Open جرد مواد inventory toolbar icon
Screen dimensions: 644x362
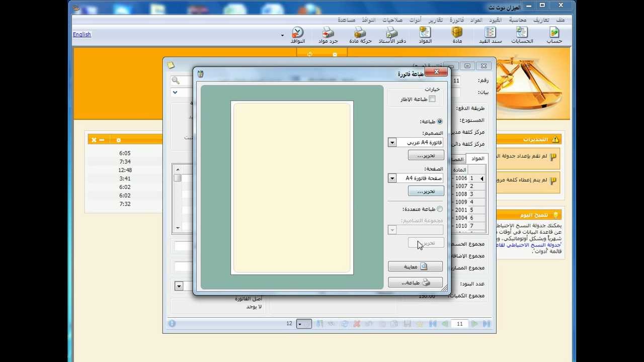[x=328, y=35]
